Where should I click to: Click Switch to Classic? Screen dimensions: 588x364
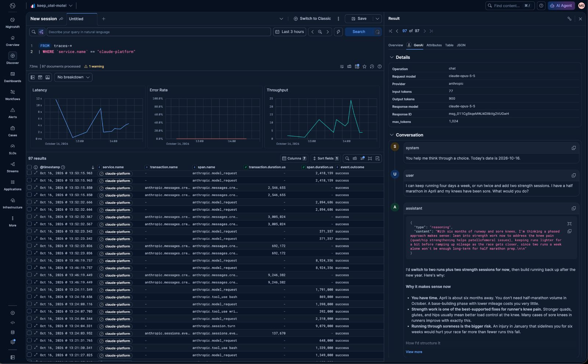tap(312, 19)
